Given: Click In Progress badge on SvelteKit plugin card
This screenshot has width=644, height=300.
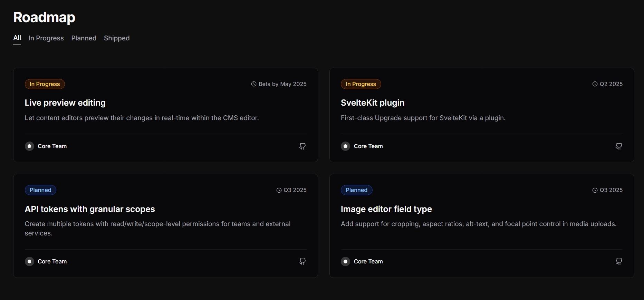Looking at the screenshot, I should 361,84.
